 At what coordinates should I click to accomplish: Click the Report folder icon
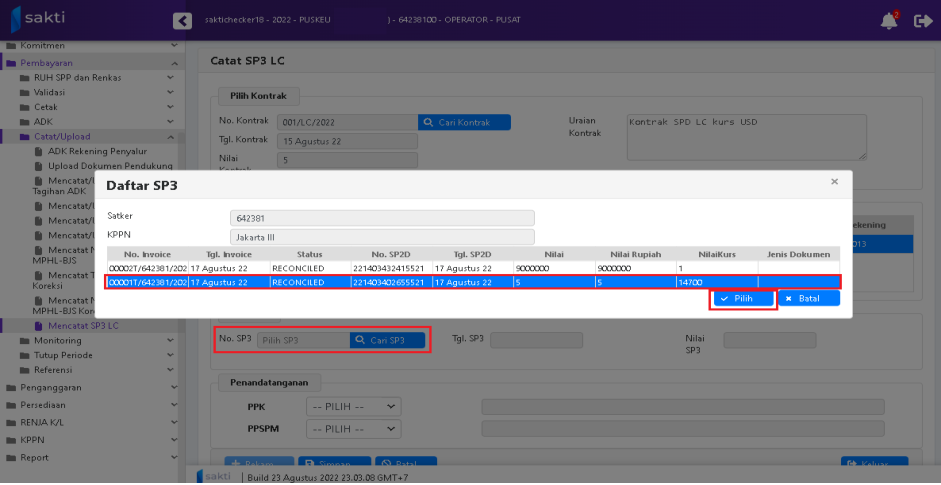click(11, 458)
